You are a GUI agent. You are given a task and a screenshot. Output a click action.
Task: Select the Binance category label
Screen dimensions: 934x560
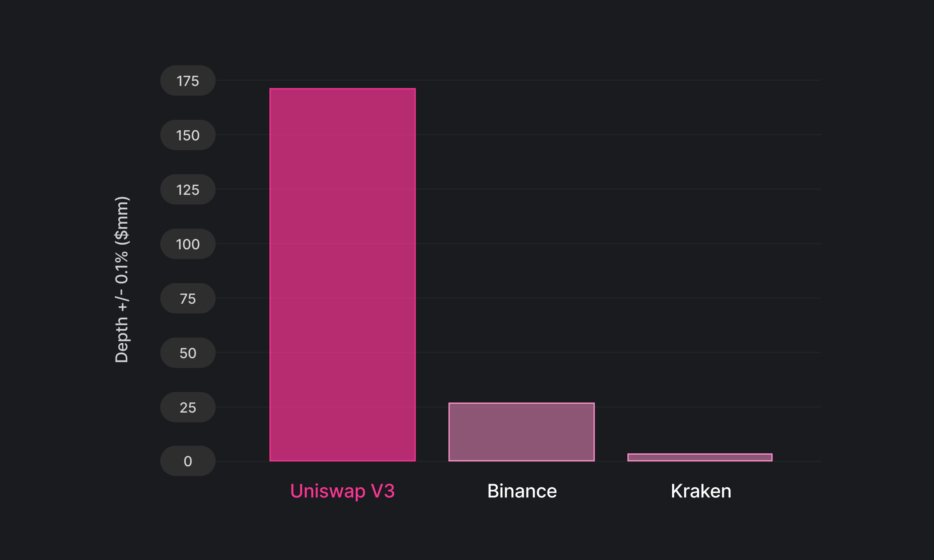point(522,491)
